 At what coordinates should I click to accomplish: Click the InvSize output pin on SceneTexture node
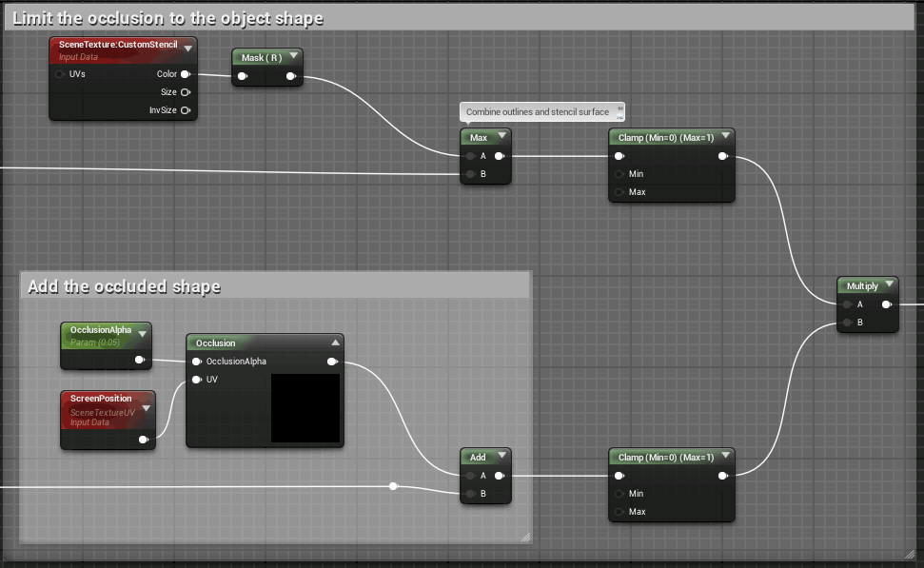pyautogui.click(x=185, y=110)
